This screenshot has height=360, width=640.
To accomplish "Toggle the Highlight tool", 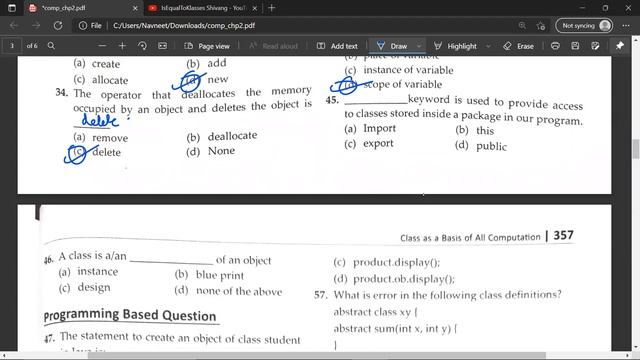I will tap(456, 46).
